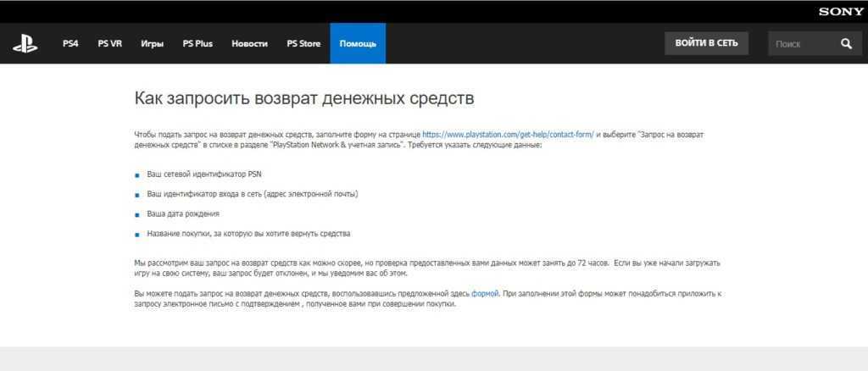
Task: Open the Новости section
Action: (x=249, y=43)
